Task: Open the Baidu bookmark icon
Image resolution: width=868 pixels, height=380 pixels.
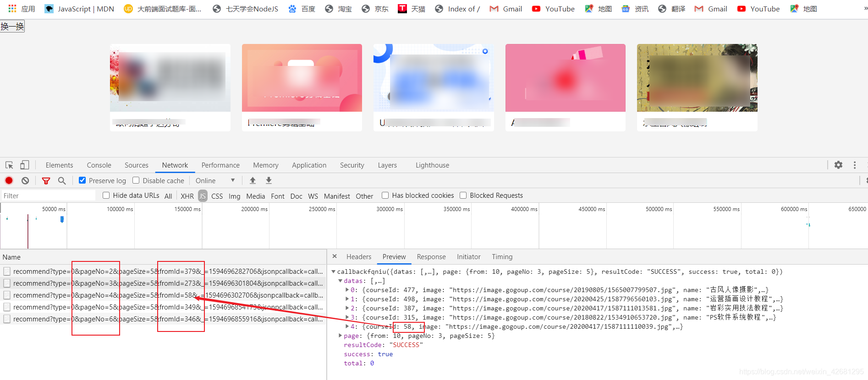Action: coord(292,9)
